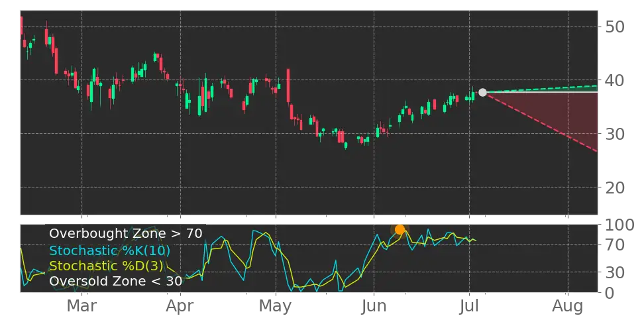The width and height of the screenshot is (644, 322).
Task: Click the white forecast start dot
Action: (482, 92)
